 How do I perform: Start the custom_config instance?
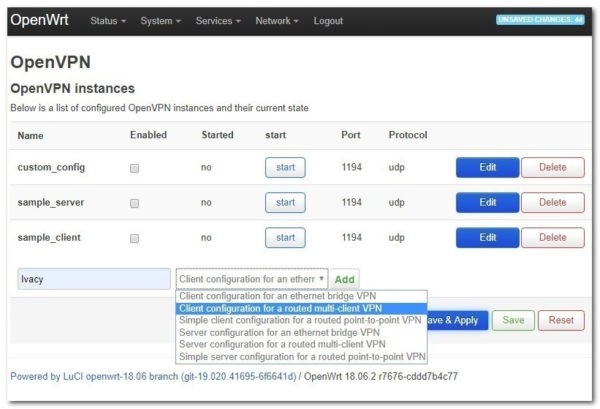pos(285,167)
